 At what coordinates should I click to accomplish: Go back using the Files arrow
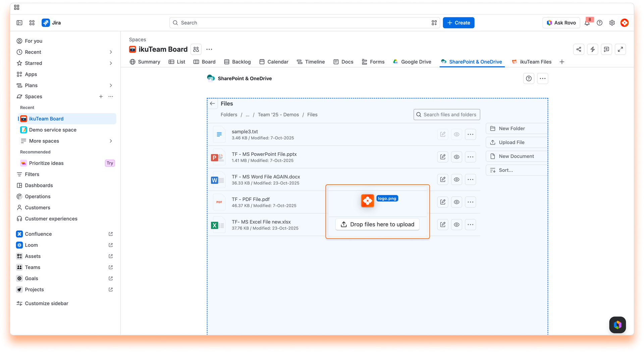213,103
